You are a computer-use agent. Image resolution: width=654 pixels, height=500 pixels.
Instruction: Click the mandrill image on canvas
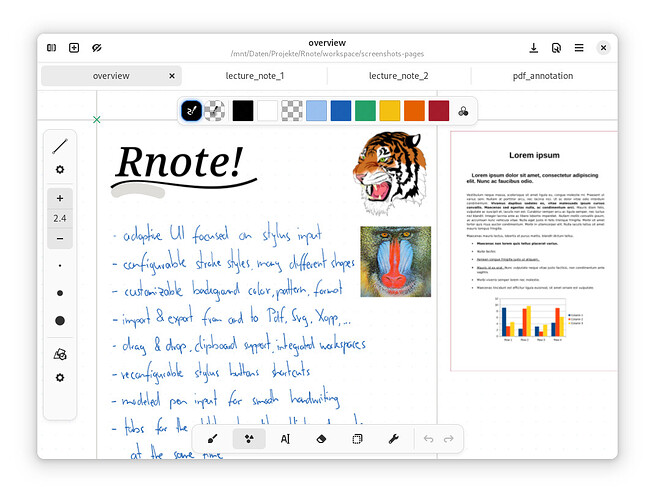(395, 261)
